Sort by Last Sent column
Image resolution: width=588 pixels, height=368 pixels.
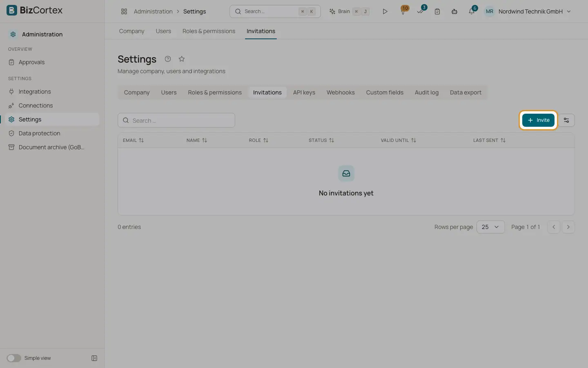click(489, 140)
